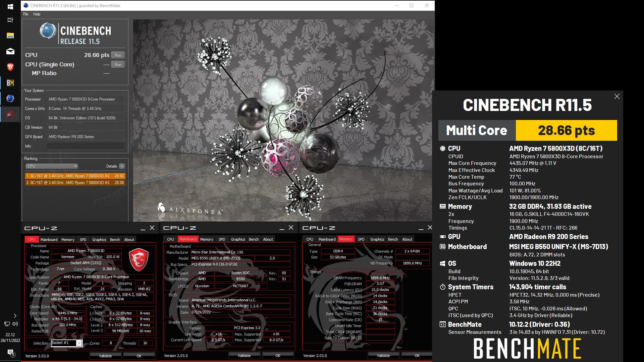Click DRAM Frequency value 1899.6 MHz

point(380,278)
